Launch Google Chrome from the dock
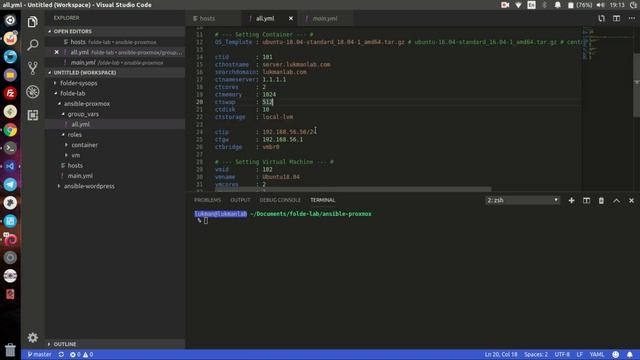Viewport: 640px width, 360px height. [x=10, y=130]
